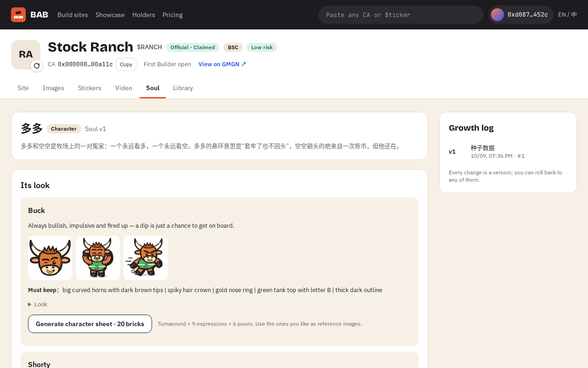The image size is (588, 368).
Task: Open the Site tab
Action: click(x=23, y=88)
